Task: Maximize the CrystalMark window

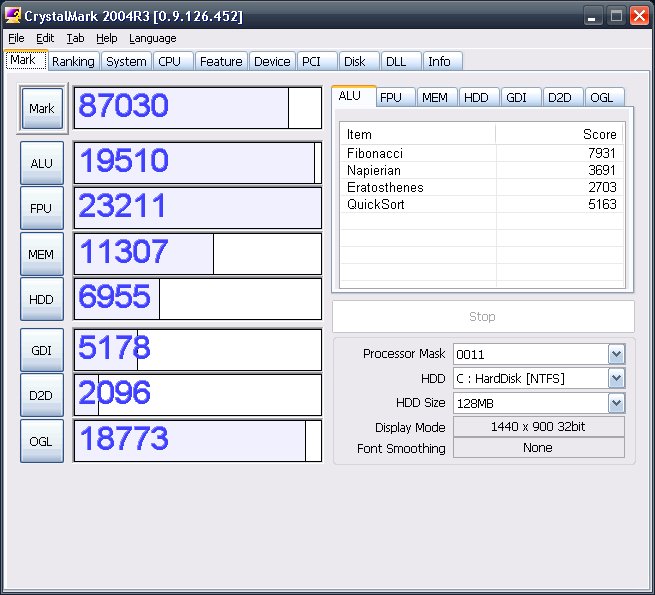Action: [x=616, y=17]
